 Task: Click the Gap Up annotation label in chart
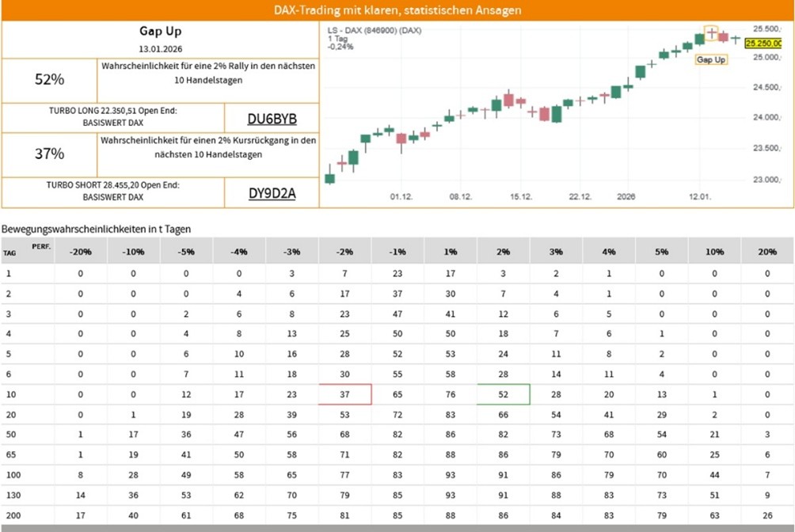click(710, 59)
